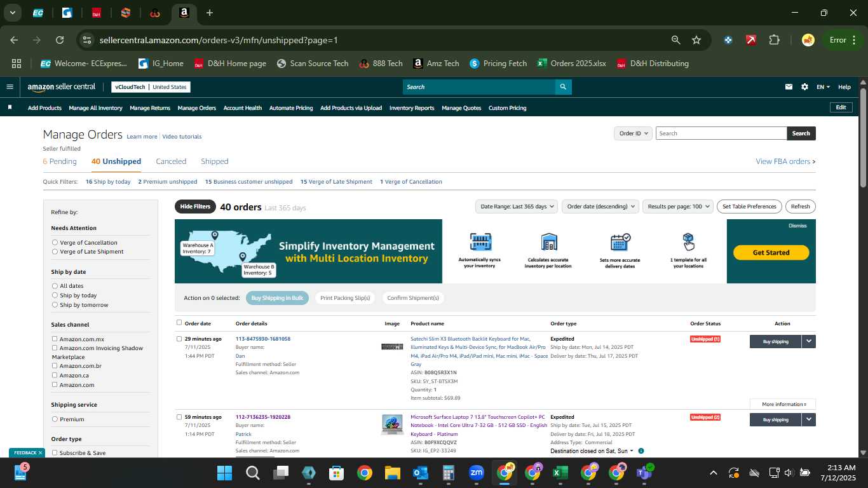This screenshot has width=868, height=488.
Task: Open the tab search dropdown arrow in Chrome
Action: [13, 13]
